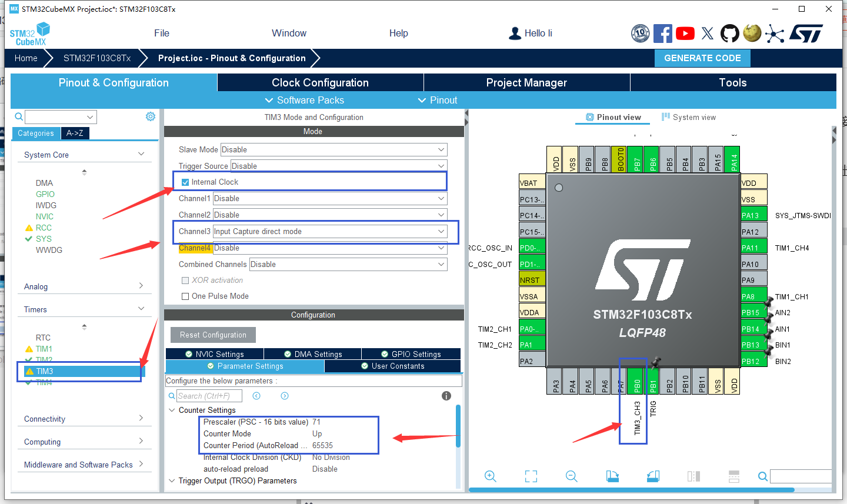Click the parameter search magnifier icon
The width and height of the screenshot is (847, 504).
[x=172, y=396]
